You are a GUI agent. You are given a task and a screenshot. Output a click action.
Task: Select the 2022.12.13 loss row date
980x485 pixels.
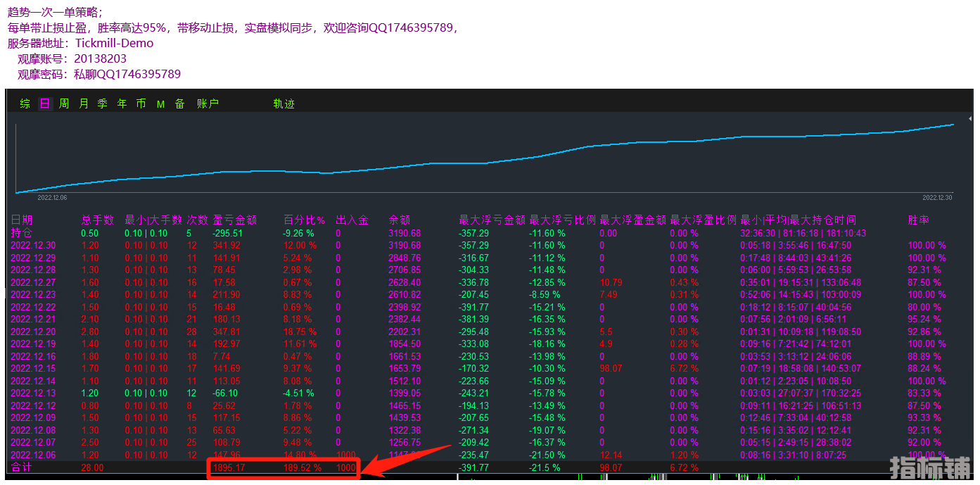33,393
